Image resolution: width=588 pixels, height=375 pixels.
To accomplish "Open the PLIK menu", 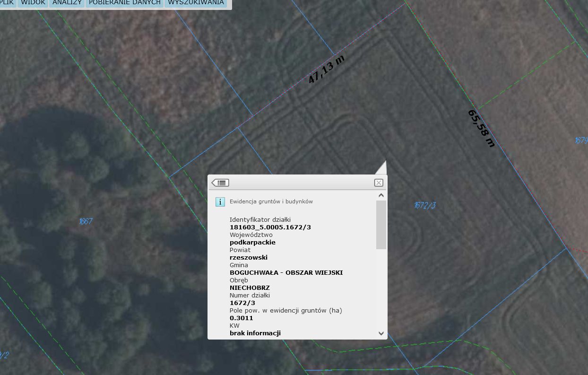I will 8,3.
